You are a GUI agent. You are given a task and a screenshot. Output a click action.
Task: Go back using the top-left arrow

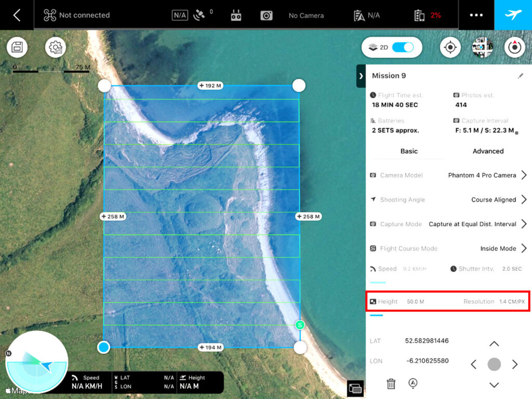click(x=17, y=15)
